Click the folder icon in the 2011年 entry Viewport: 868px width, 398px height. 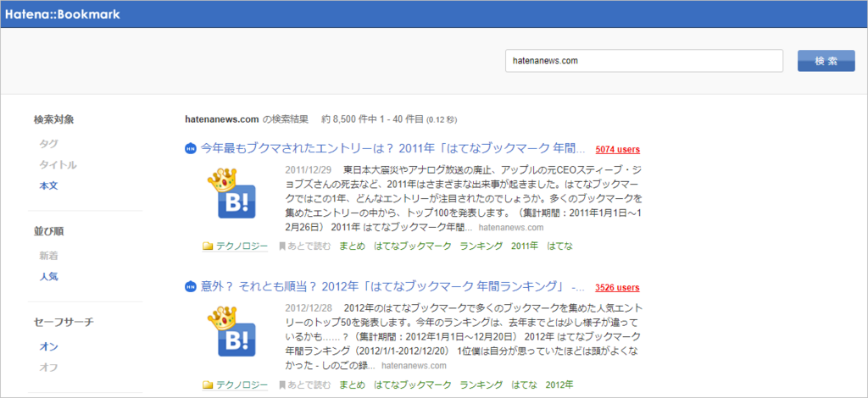pyautogui.click(x=209, y=246)
